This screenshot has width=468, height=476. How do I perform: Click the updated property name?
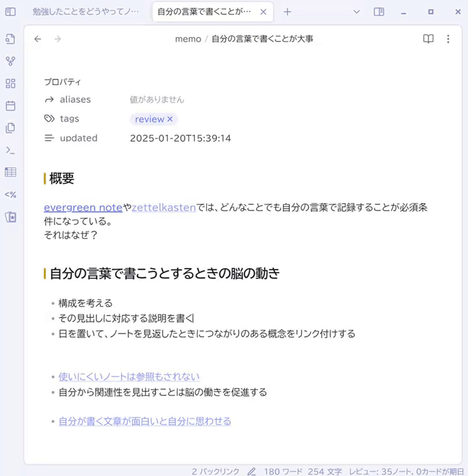(79, 138)
